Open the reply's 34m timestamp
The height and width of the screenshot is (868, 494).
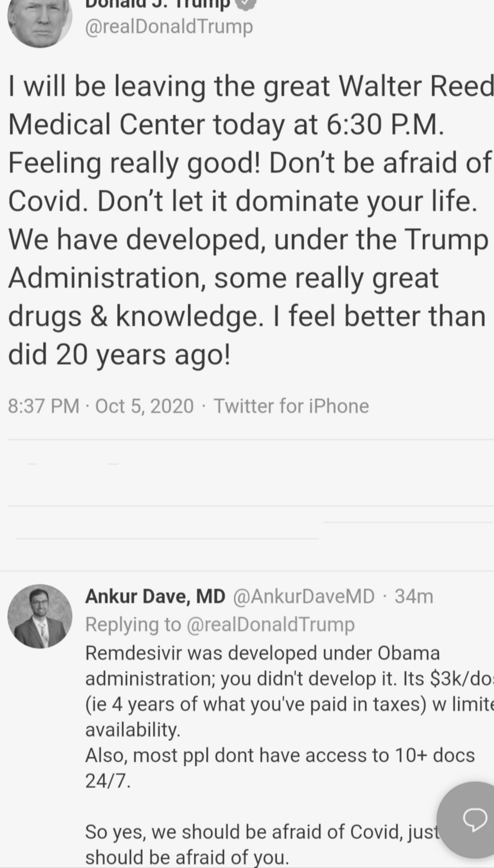click(x=414, y=596)
